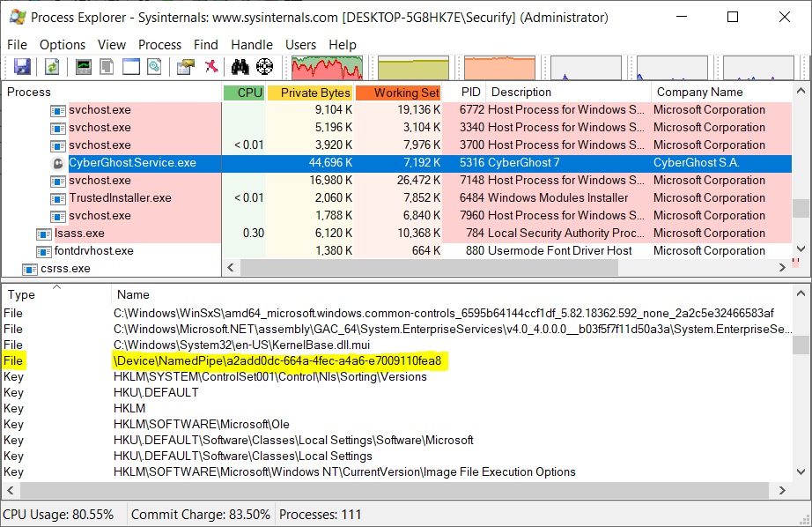This screenshot has height=527, width=812.
Task: Click icon of svchost.exe with PID 6772
Action: coord(57,110)
